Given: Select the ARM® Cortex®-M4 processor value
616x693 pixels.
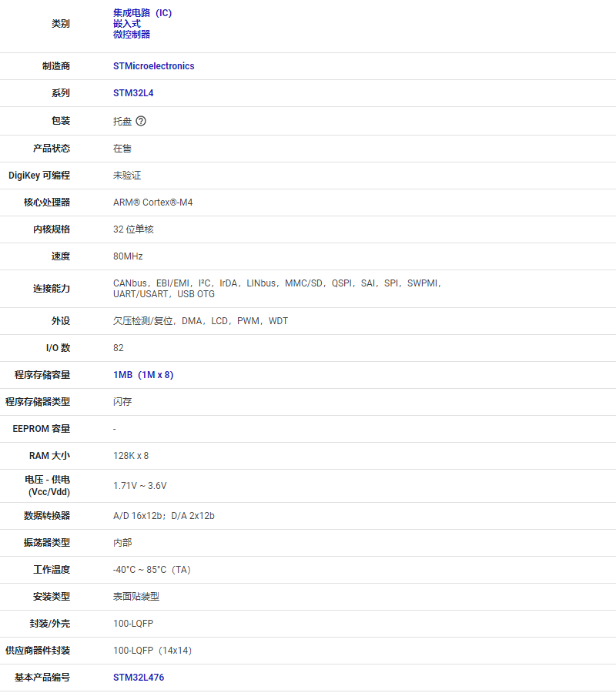Looking at the screenshot, I should coord(153,203).
